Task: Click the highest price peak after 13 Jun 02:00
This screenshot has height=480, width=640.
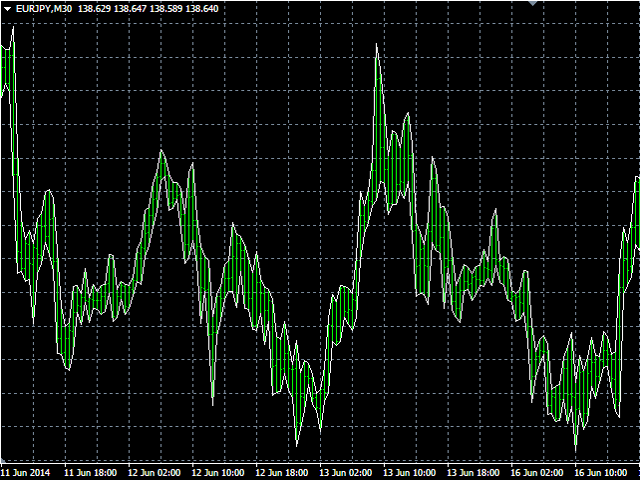Action: [x=377, y=46]
